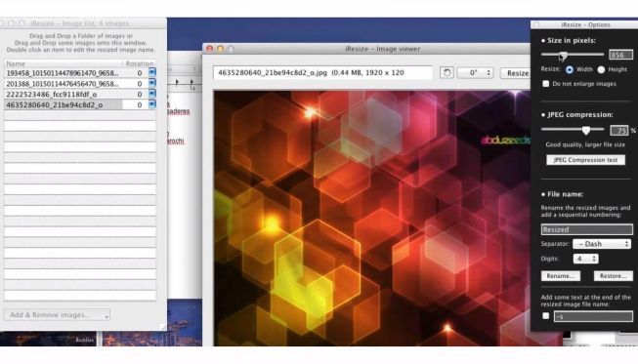The image size is (638, 364).
Task: Open the Add & Remove images menu
Action: [57, 315]
